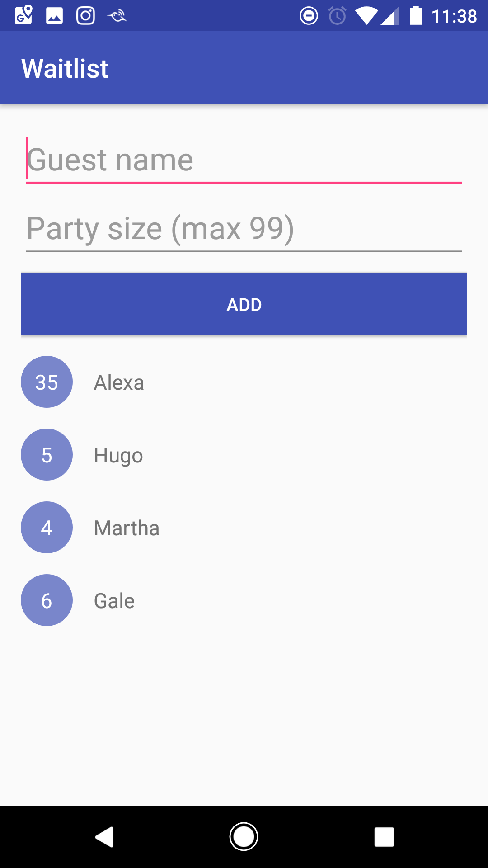Open recent apps with square button
The height and width of the screenshot is (868, 488).
tap(384, 837)
